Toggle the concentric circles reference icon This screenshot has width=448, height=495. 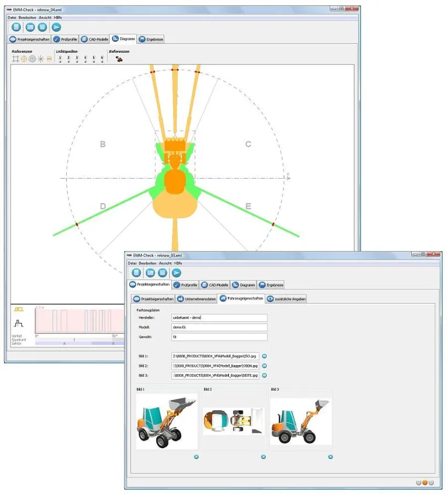[x=32, y=59]
